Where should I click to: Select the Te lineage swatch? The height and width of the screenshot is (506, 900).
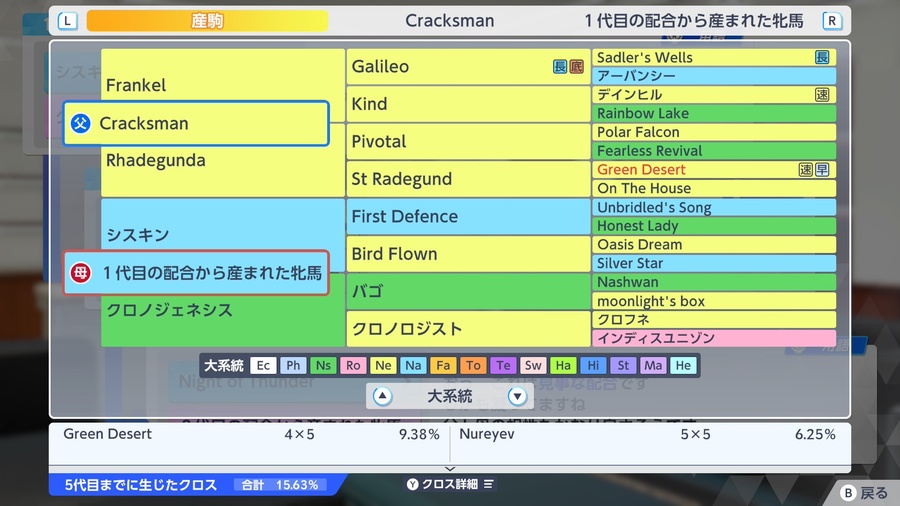503,365
